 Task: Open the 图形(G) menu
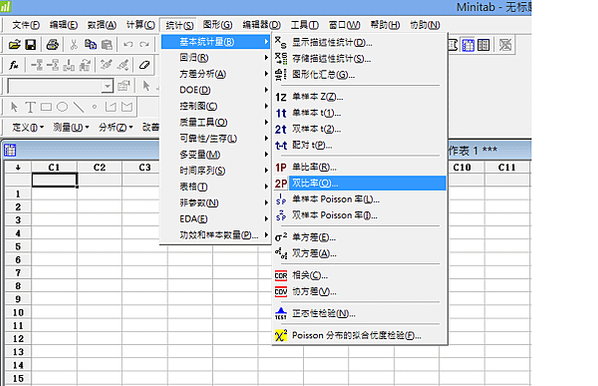[x=217, y=25]
